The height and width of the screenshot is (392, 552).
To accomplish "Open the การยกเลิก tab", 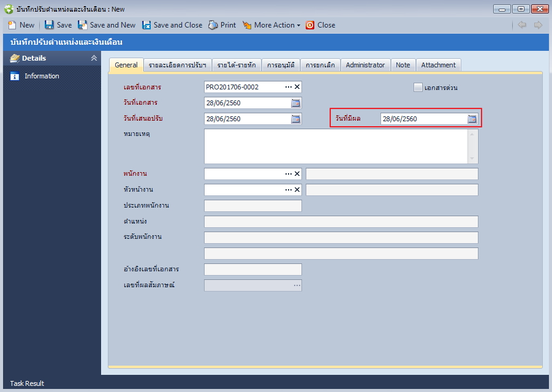I will click(x=320, y=65).
